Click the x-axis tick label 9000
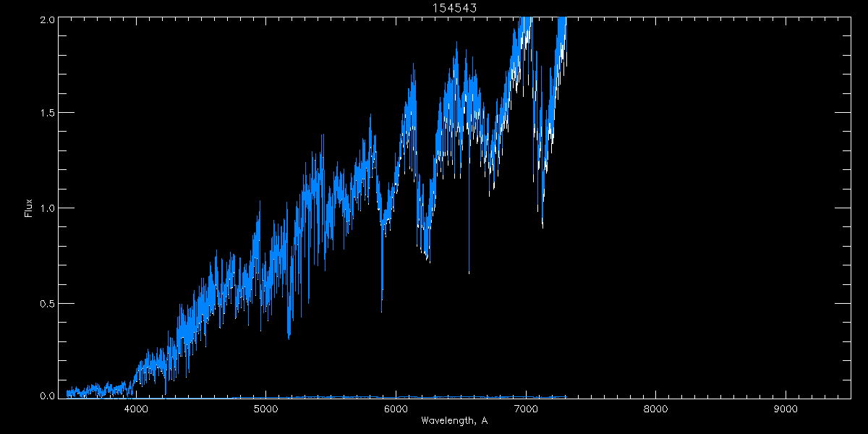Screen dimensions: 868x434 786,409
